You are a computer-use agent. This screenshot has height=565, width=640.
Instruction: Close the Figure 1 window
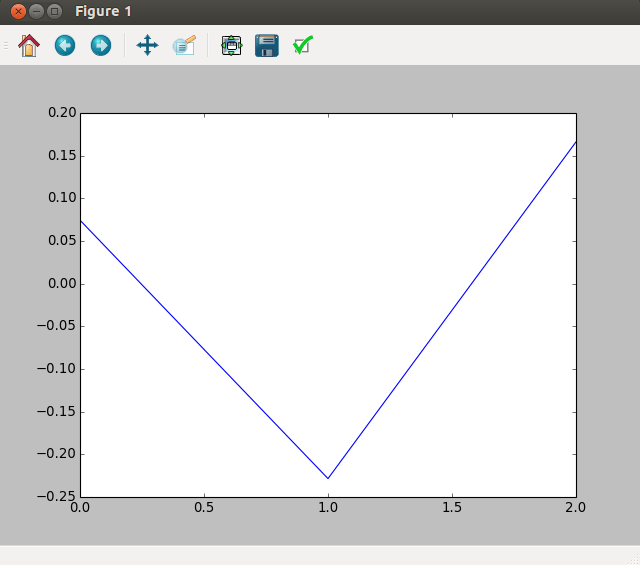[x=18, y=11]
